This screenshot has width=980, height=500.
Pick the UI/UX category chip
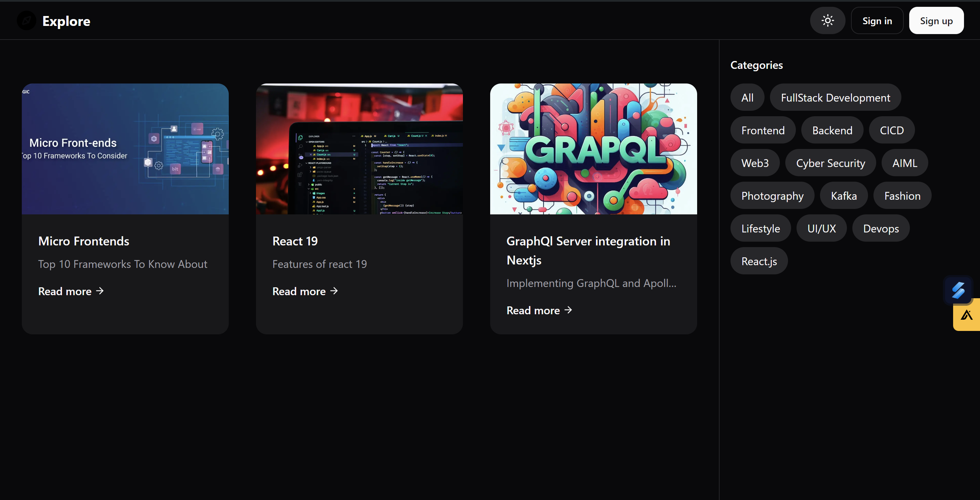(x=821, y=229)
